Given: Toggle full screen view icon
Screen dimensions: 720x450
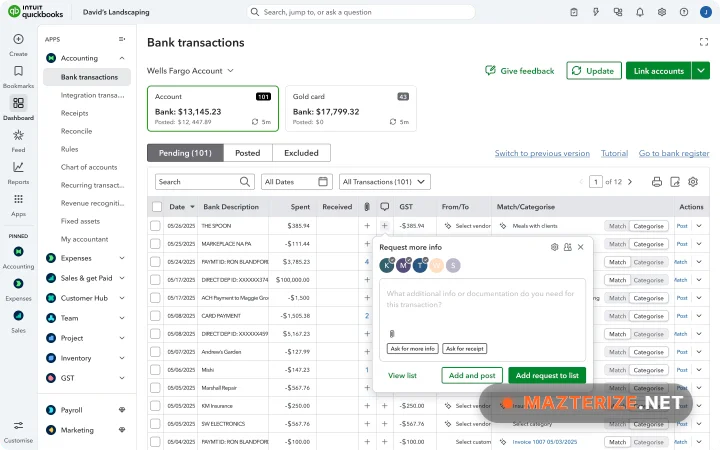Looking at the screenshot, I should pos(703,42).
